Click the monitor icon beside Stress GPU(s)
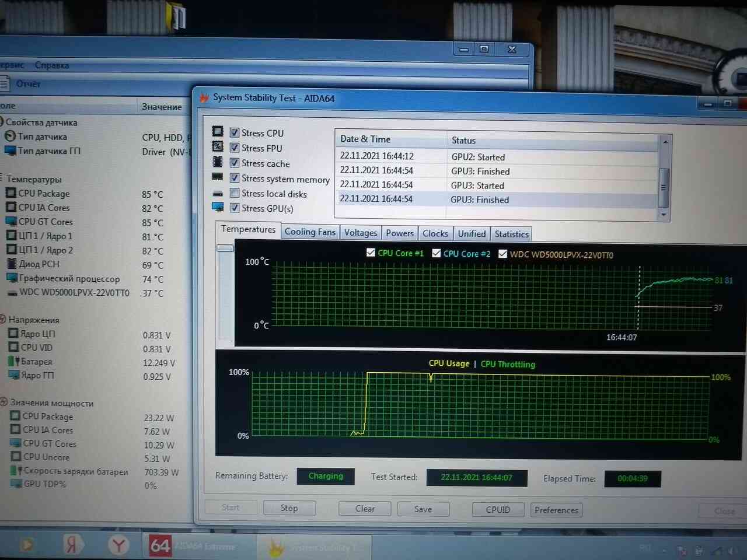747x560 pixels. (x=218, y=207)
